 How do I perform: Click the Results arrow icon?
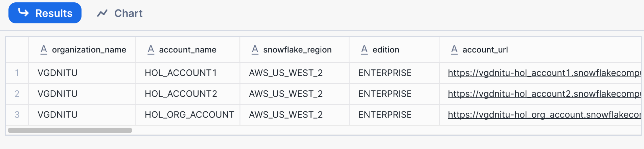23,13
